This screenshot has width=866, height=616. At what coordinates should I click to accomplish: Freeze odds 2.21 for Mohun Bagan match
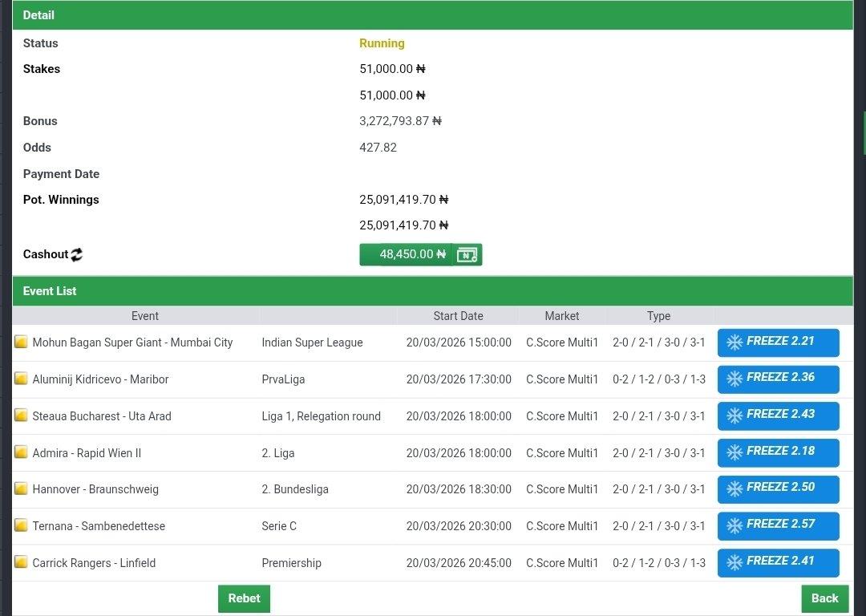(778, 342)
